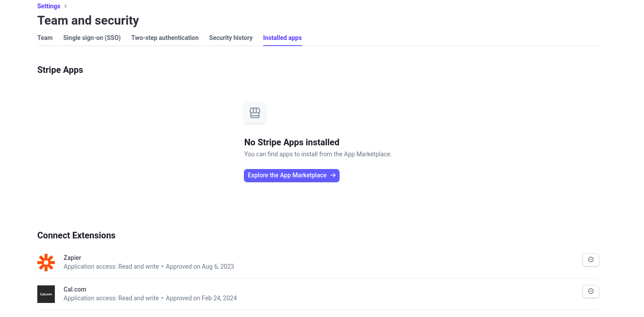The height and width of the screenshot is (317, 644).
Task: Go back via Settings breadcrumb link
Action: click(49, 6)
